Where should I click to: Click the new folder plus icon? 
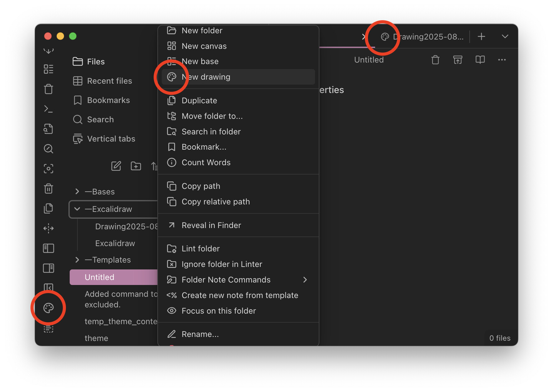(136, 166)
